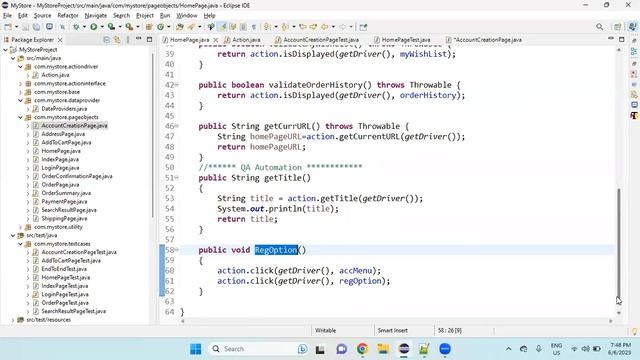
Task: Open Windows Start menu
Action: [x=196, y=349]
